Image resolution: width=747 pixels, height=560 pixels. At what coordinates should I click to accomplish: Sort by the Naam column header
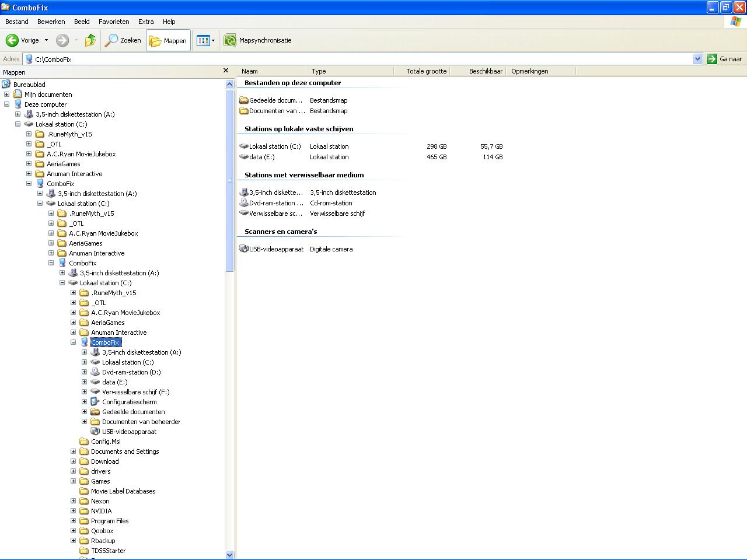[271, 71]
